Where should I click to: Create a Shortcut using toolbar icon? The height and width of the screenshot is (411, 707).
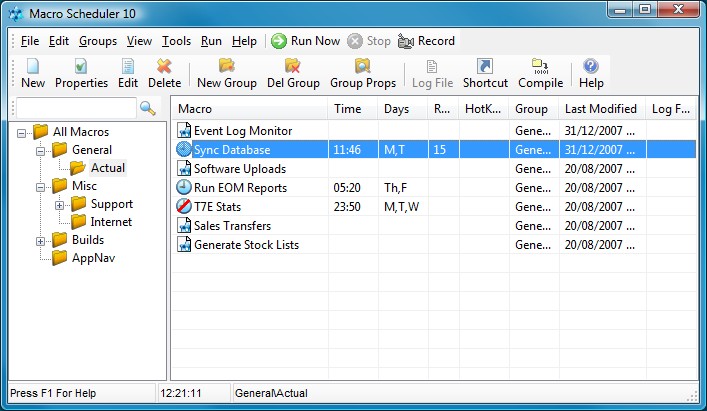pyautogui.click(x=485, y=66)
